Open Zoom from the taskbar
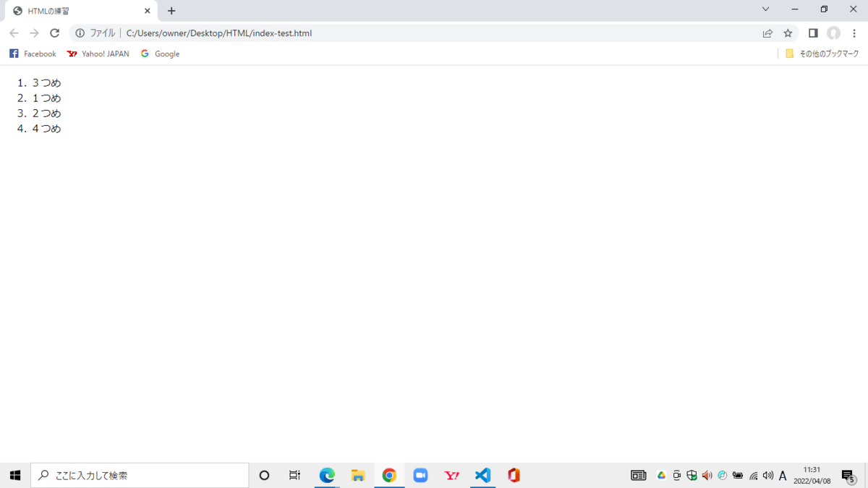The width and height of the screenshot is (868, 488). (x=420, y=475)
